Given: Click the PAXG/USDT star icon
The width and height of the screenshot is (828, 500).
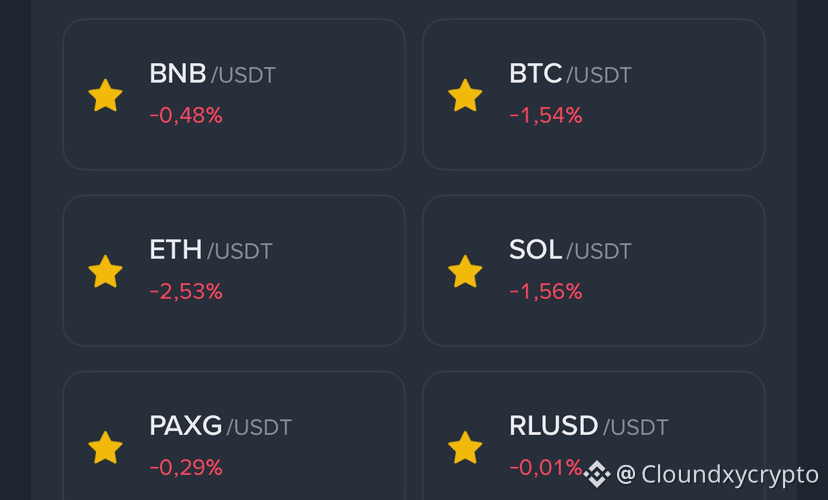Looking at the screenshot, I should pyautogui.click(x=105, y=448).
